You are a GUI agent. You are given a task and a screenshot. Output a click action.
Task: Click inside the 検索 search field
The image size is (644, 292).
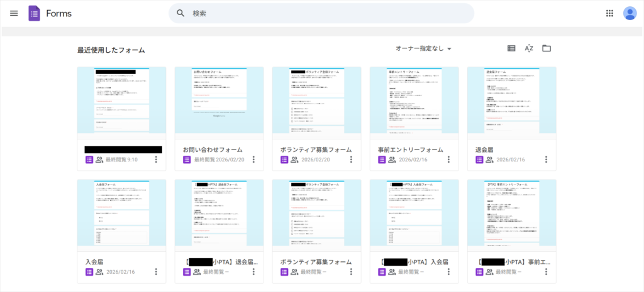[x=327, y=13]
